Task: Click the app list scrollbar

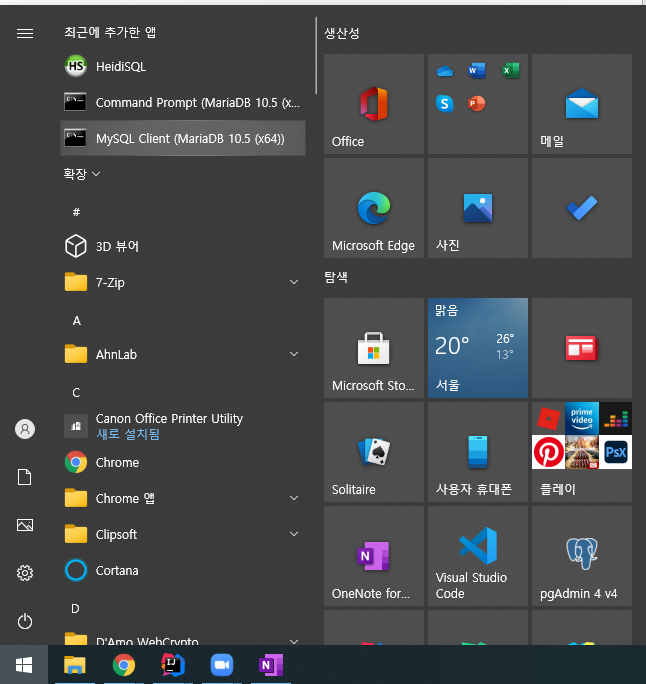Action: coord(316,55)
